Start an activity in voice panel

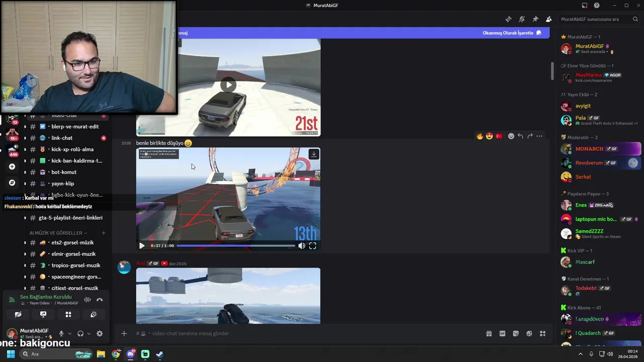click(68, 314)
